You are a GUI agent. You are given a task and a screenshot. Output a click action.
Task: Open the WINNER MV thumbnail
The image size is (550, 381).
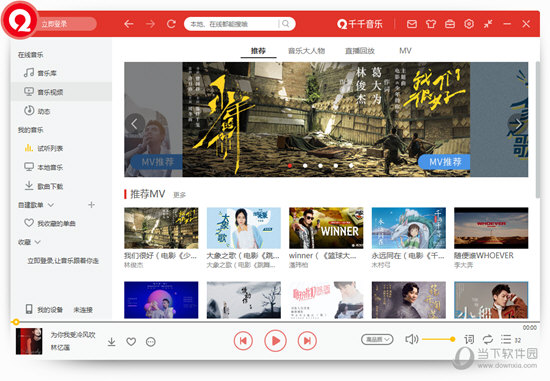tap(326, 228)
